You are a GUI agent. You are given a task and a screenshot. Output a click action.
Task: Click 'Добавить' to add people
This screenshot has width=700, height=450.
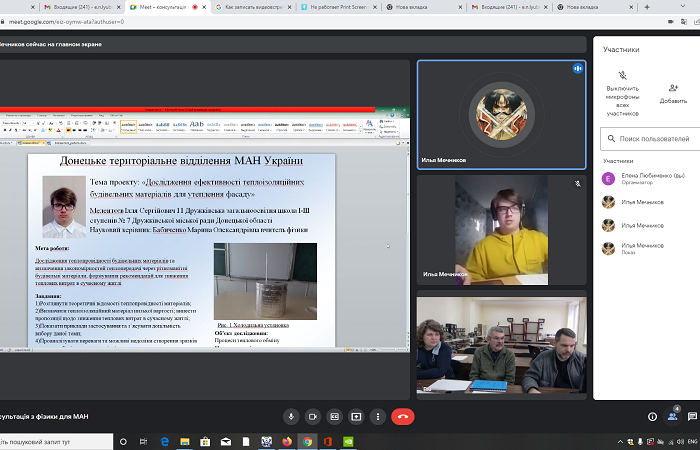click(673, 94)
